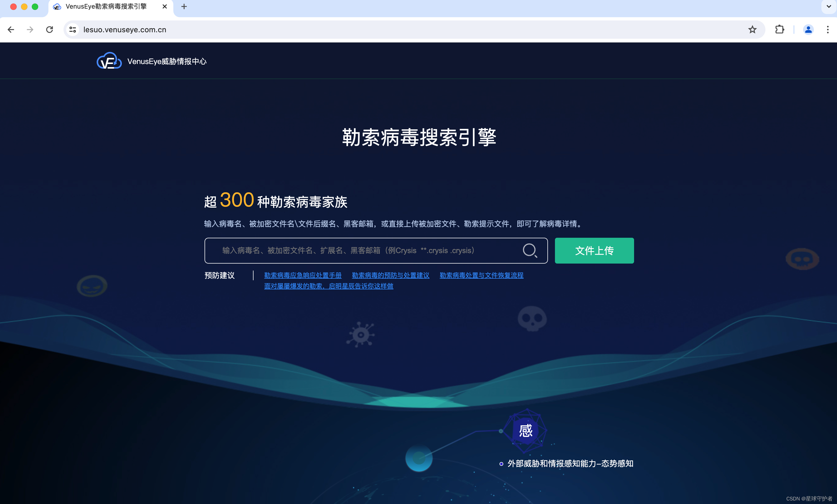The height and width of the screenshot is (504, 837).
Task: Open the Chrome profile avatar icon
Action: [808, 30]
